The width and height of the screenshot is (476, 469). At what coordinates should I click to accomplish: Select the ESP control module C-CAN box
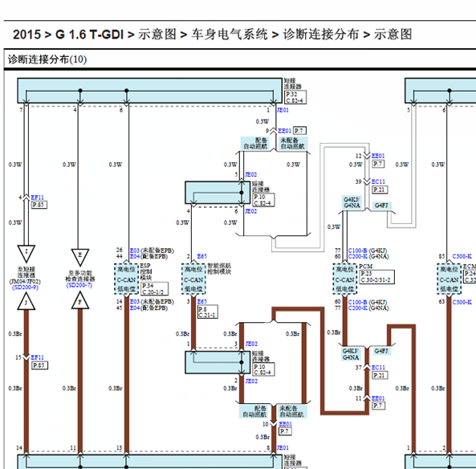pyautogui.click(x=127, y=279)
